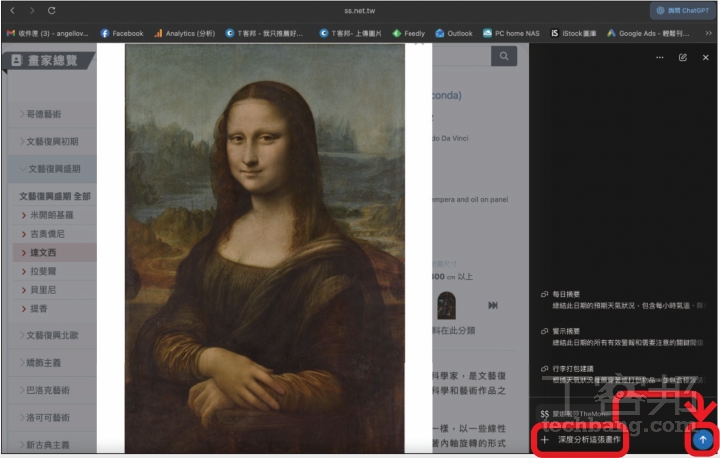Image resolution: width=720 pixels, height=458 pixels.
Task: Open the Google Ads bookmark
Action: [648, 33]
